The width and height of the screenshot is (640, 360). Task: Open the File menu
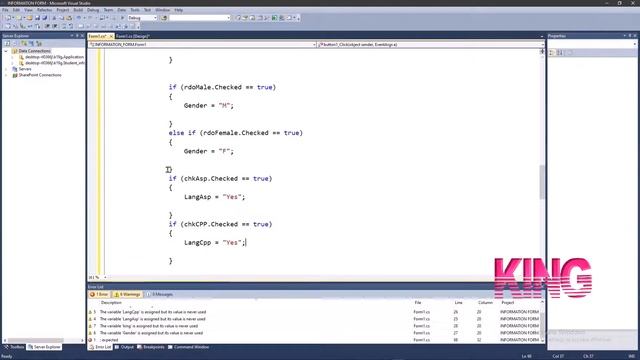[x=5, y=10]
